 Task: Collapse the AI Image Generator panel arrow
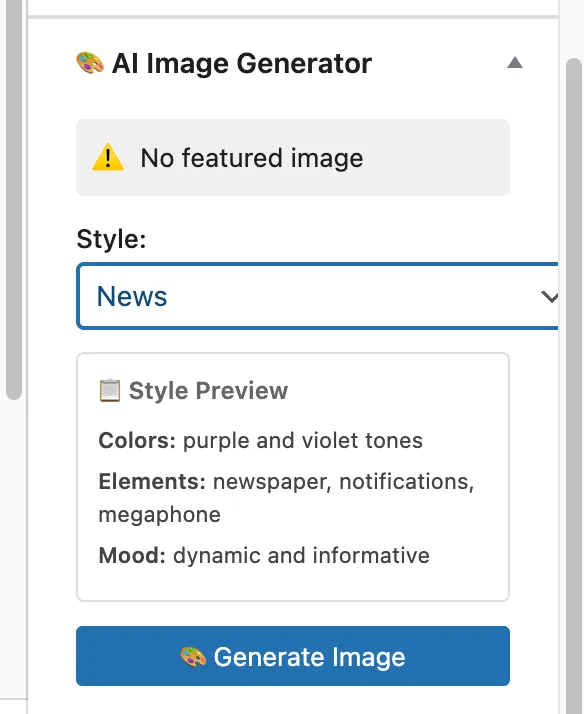tap(515, 62)
